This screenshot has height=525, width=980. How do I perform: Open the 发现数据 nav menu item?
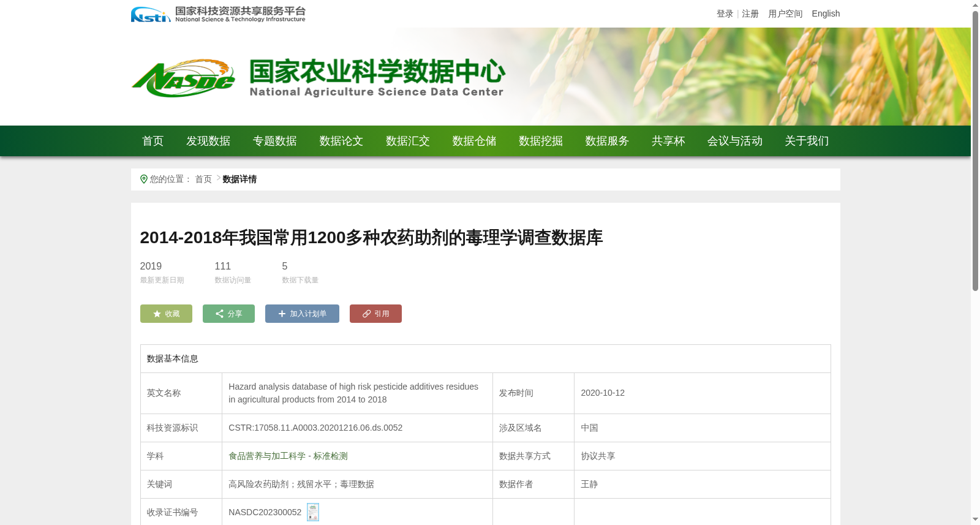[x=208, y=141]
